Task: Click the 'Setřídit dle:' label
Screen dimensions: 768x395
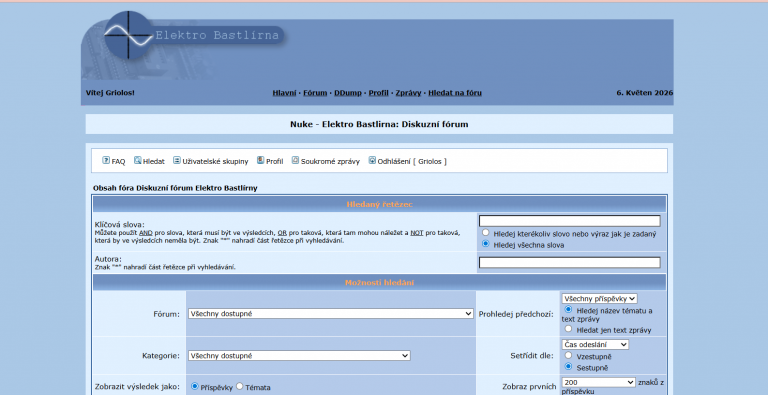Action: coord(532,356)
